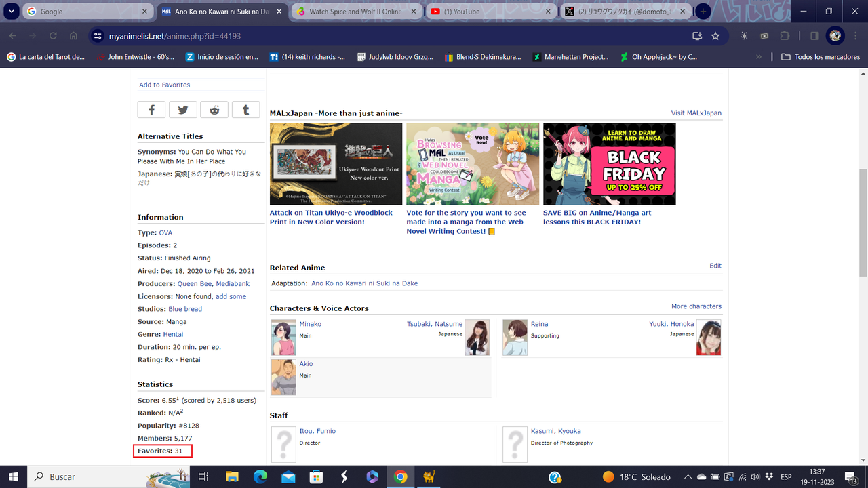Open the Chrome extensions puzzle-piece icon
The image size is (868, 488).
785,35
